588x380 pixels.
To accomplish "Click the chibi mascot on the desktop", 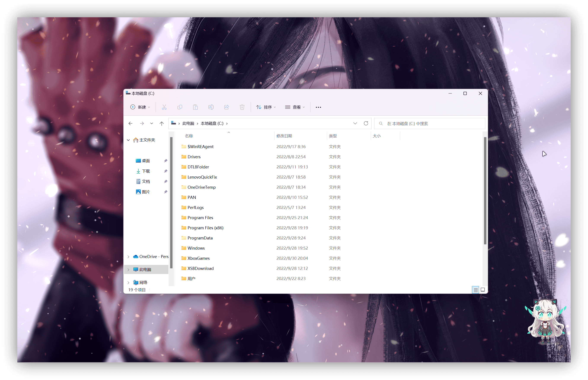I will [x=545, y=321].
